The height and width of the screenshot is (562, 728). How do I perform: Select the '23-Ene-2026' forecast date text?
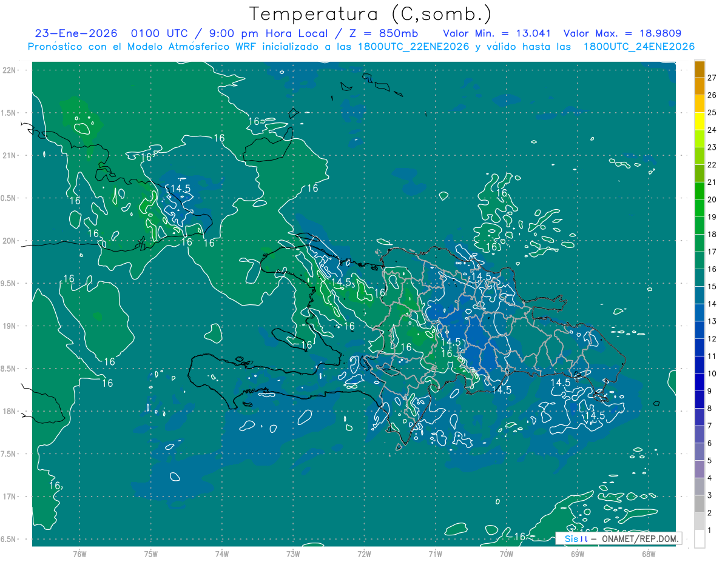tap(76, 34)
